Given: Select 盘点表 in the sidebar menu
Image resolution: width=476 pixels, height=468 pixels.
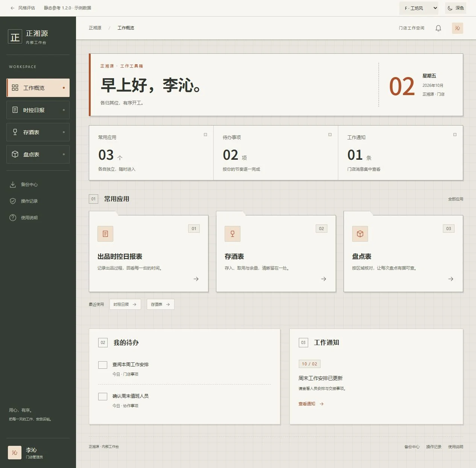Looking at the screenshot, I should coord(38,154).
